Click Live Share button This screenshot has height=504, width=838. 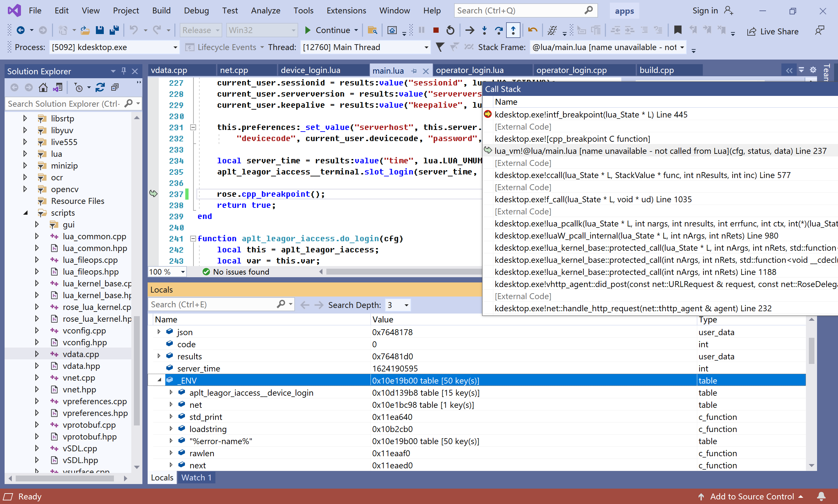773,31
